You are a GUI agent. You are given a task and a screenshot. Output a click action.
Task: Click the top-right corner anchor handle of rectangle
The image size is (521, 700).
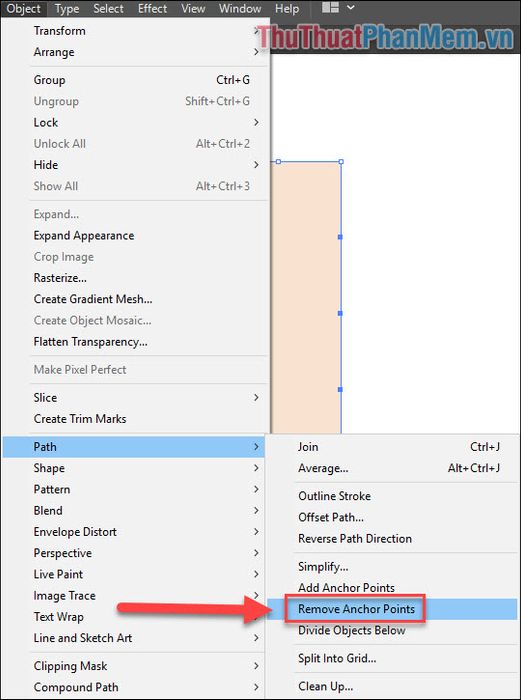click(x=341, y=162)
